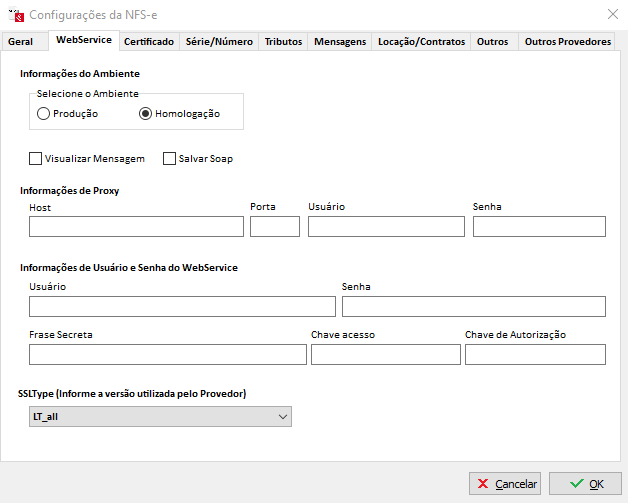Open the Certificado tab
The width and height of the screenshot is (628, 503).
coord(149,42)
